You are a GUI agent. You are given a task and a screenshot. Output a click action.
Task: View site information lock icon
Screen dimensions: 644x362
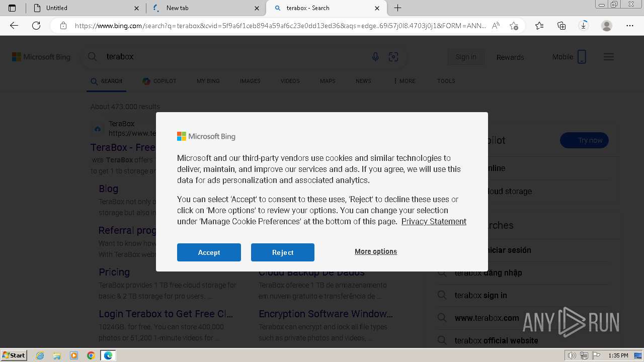[x=63, y=26]
